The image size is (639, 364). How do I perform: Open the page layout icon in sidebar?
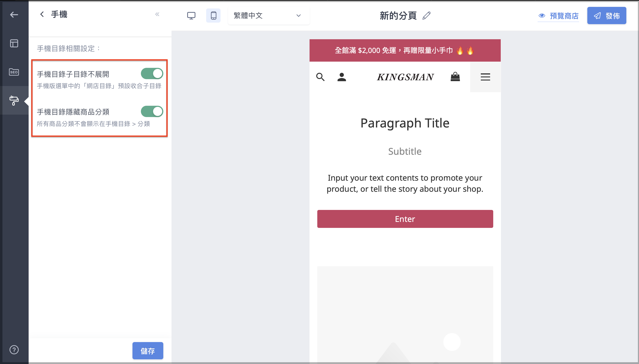14,43
